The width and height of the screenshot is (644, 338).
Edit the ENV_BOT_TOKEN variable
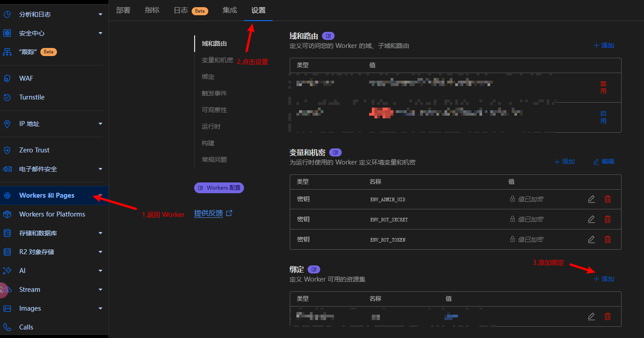(x=592, y=239)
